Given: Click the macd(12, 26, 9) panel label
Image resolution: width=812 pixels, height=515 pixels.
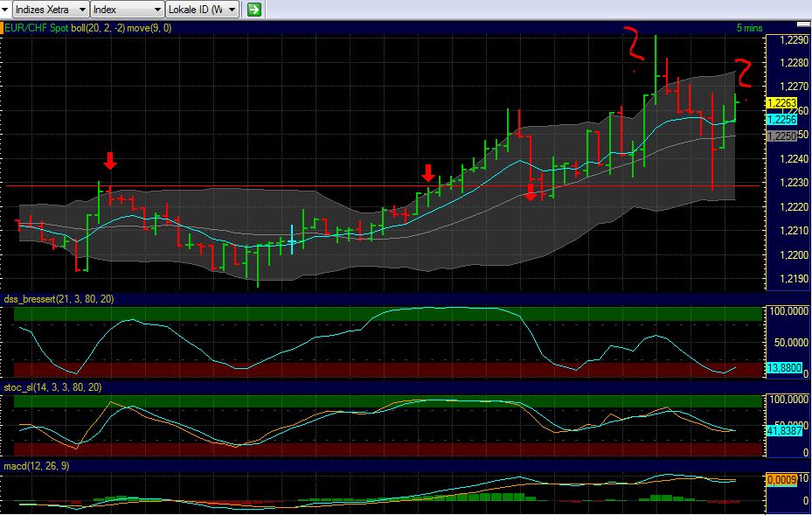Looking at the screenshot, I should tap(37, 466).
